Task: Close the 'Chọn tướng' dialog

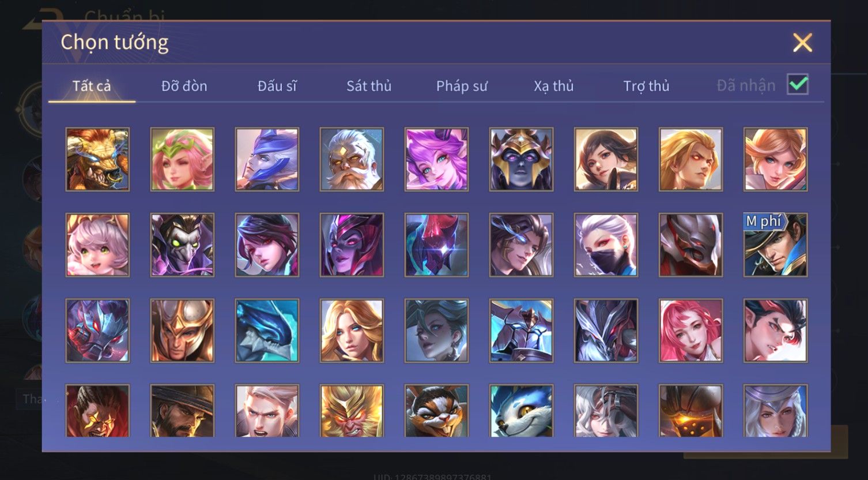Action: click(802, 43)
